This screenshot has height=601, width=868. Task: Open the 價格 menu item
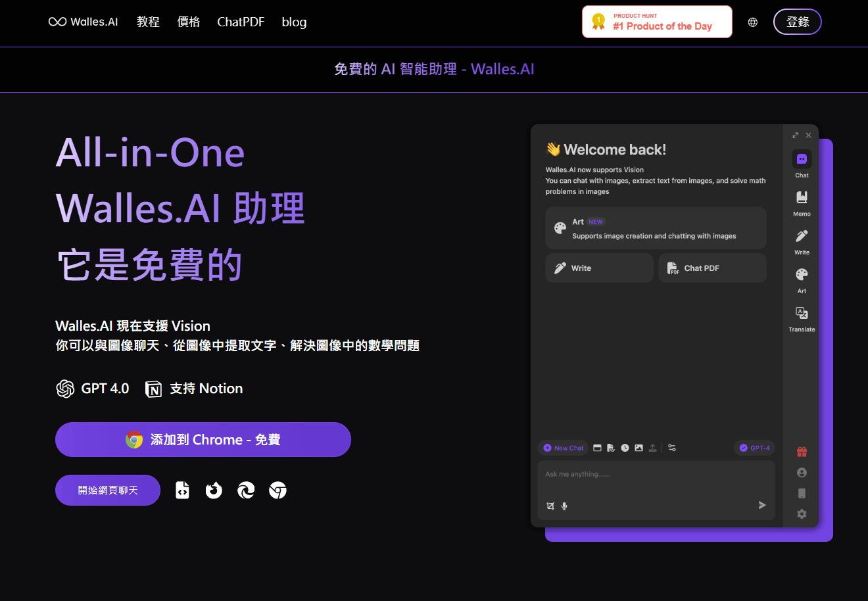[x=189, y=22]
